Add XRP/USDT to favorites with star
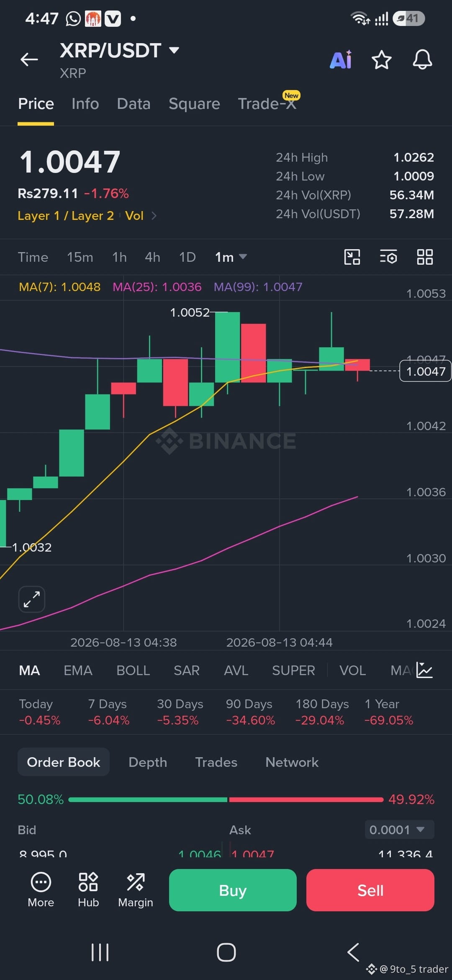Viewport: 452px width, 980px height. tap(381, 59)
